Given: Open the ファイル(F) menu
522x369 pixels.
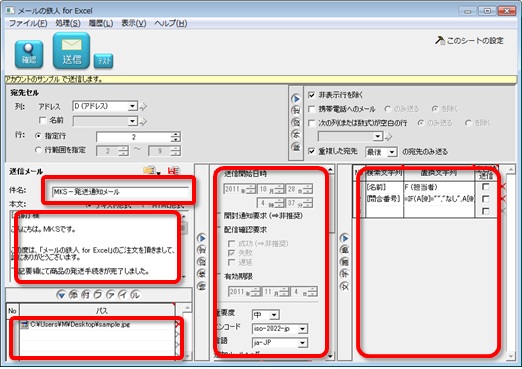Looking at the screenshot, I should (28, 23).
